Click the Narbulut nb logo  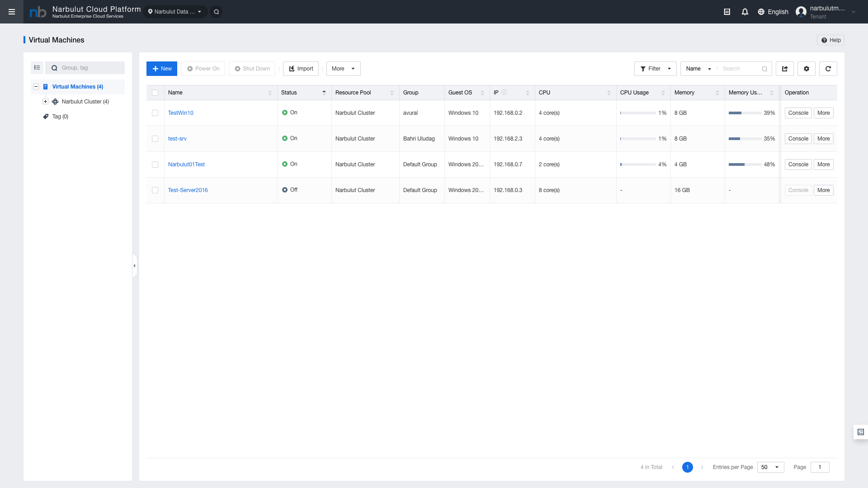pos(38,12)
